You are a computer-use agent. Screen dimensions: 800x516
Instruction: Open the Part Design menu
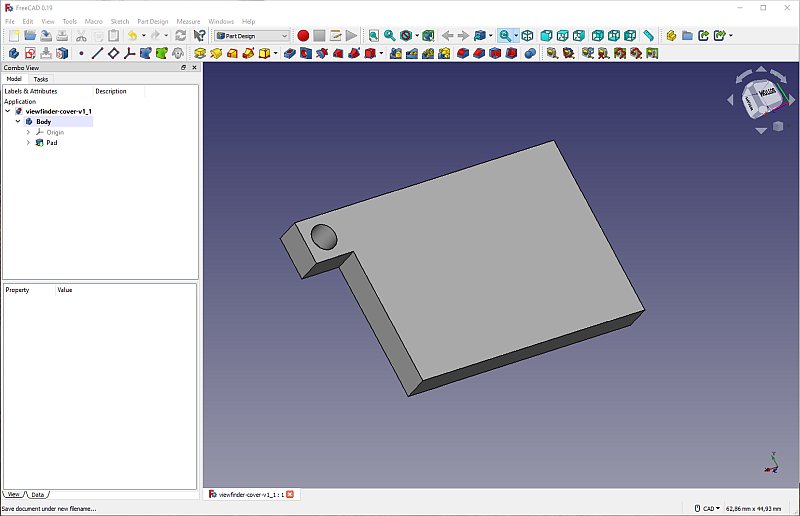pyautogui.click(x=153, y=21)
